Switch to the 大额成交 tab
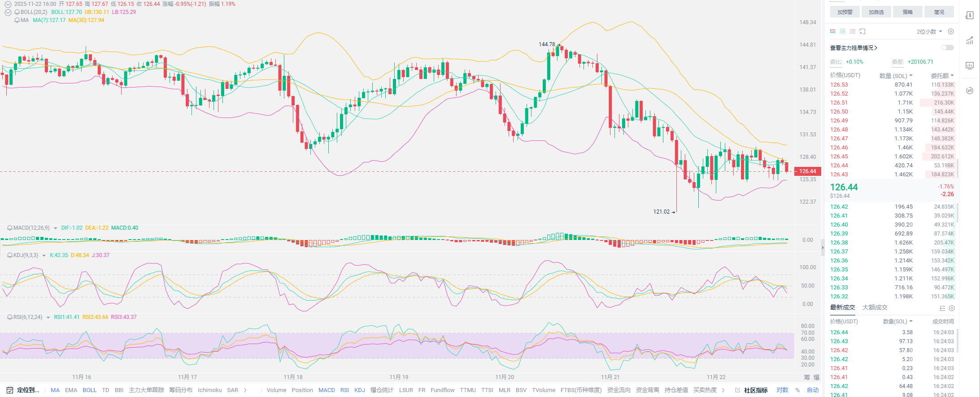 point(875,307)
